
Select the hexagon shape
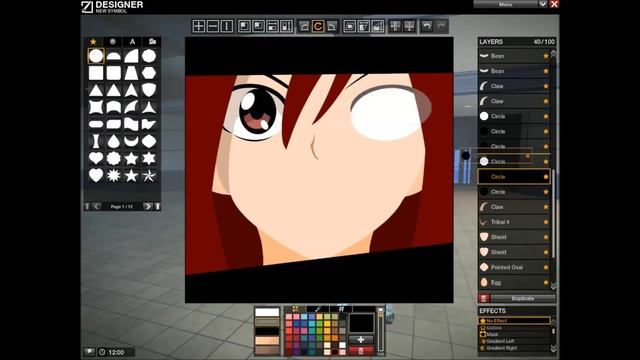[149, 73]
